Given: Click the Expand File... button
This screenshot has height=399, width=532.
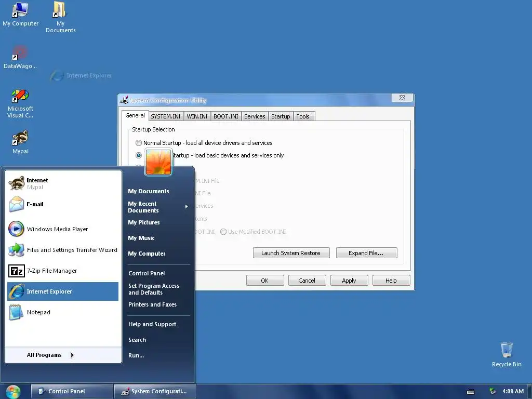Looking at the screenshot, I should pos(366,253).
